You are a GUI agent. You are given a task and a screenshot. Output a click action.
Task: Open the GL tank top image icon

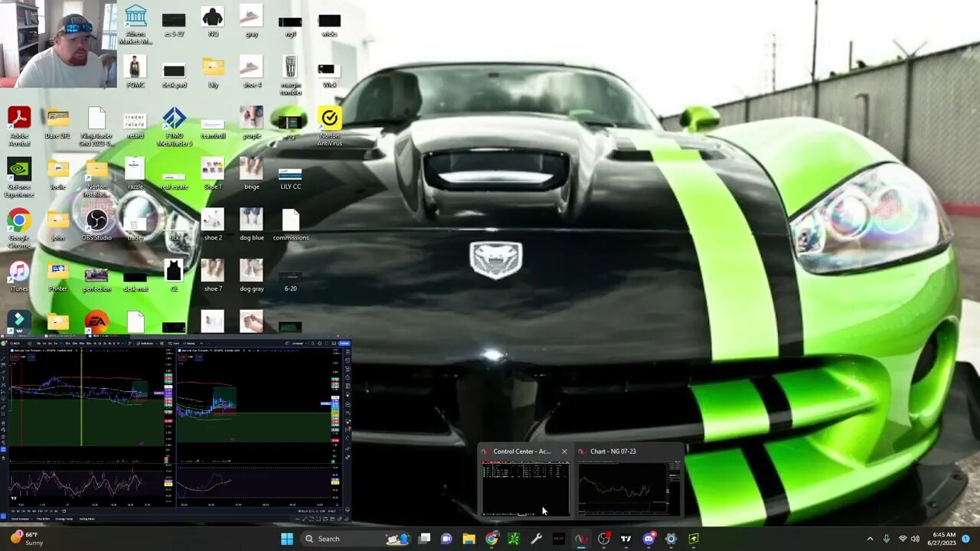click(x=174, y=275)
